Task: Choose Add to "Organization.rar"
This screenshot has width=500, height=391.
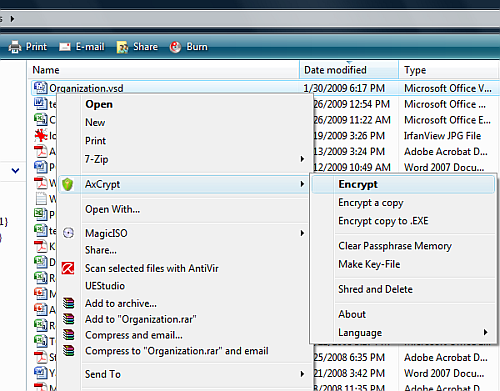Action: point(140,319)
